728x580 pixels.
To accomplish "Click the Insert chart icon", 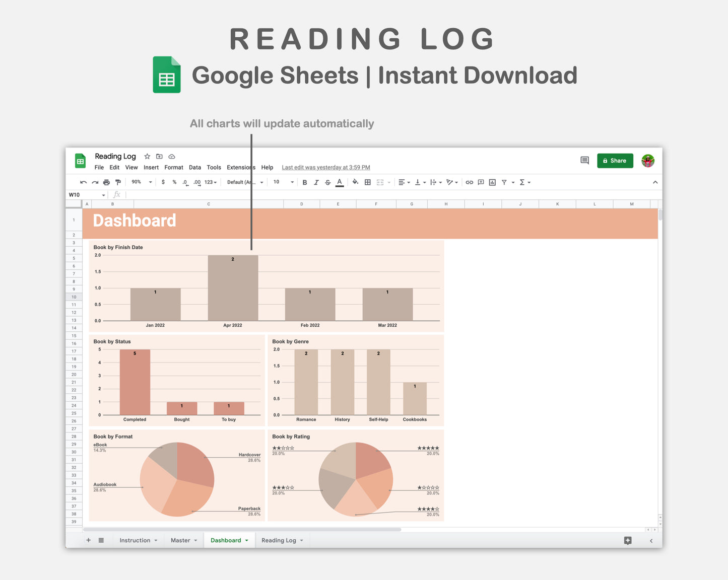I will pos(492,182).
